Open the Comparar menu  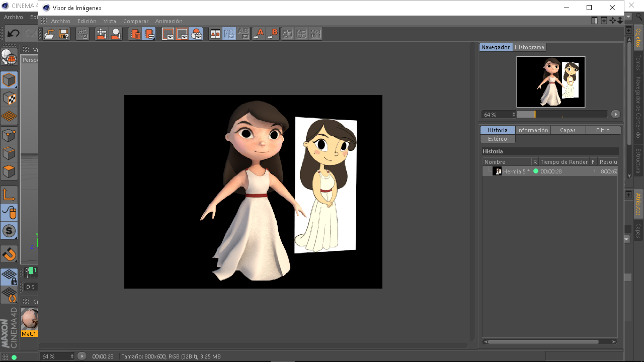click(x=136, y=21)
